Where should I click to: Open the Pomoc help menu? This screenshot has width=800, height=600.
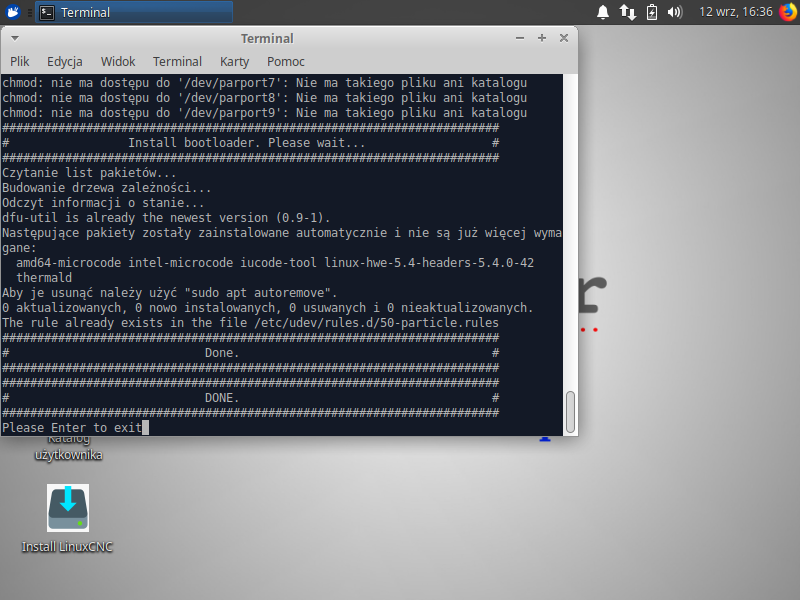pos(286,61)
